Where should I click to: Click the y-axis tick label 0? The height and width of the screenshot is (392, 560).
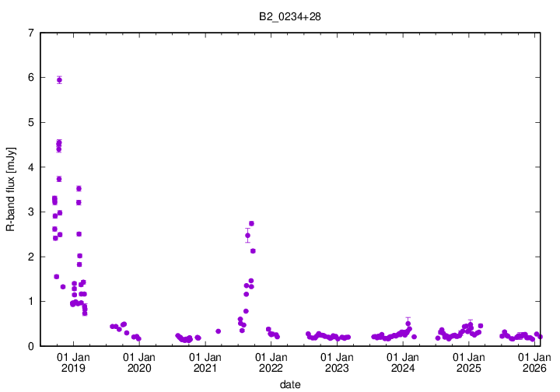tap(30, 346)
